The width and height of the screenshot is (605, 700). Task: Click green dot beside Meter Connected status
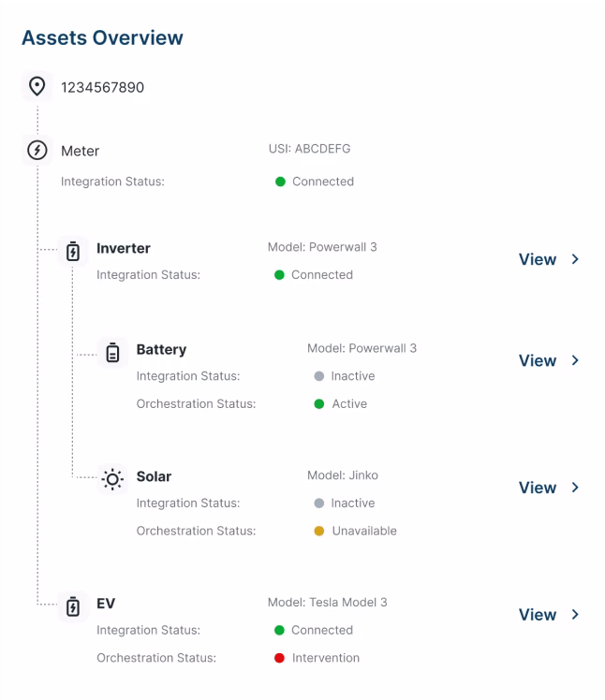[280, 182]
